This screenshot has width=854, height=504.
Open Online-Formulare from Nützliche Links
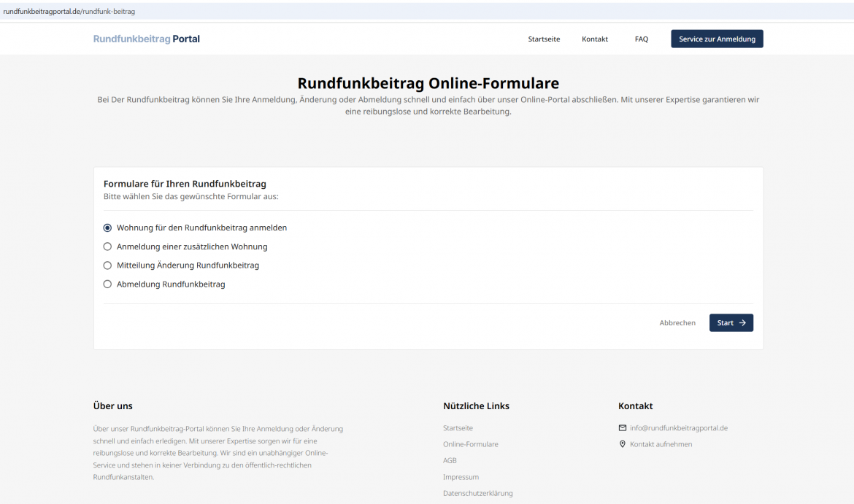471,443
